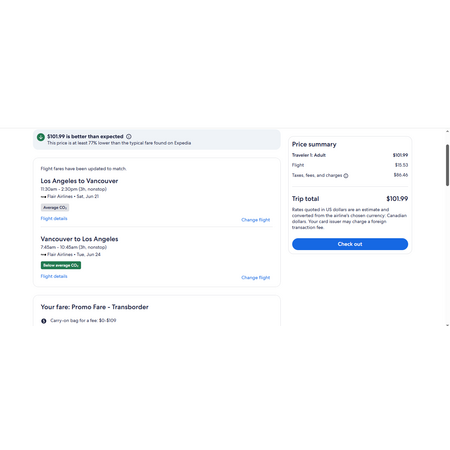This screenshot has height=450, width=450.
Task: Click the 'Los Angeles to Vancouver' heading
Action: pyautogui.click(x=79, y=181)
